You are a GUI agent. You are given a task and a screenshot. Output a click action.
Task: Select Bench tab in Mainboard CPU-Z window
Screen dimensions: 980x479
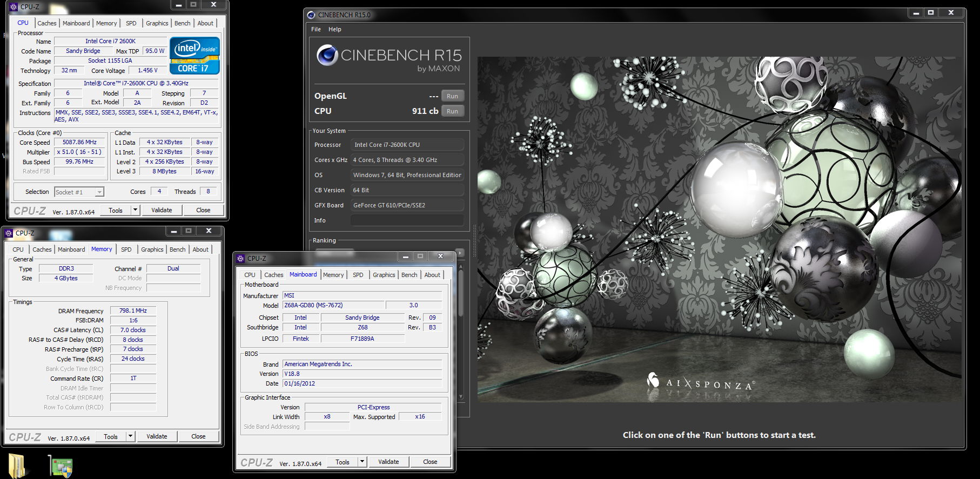[410, 275]
